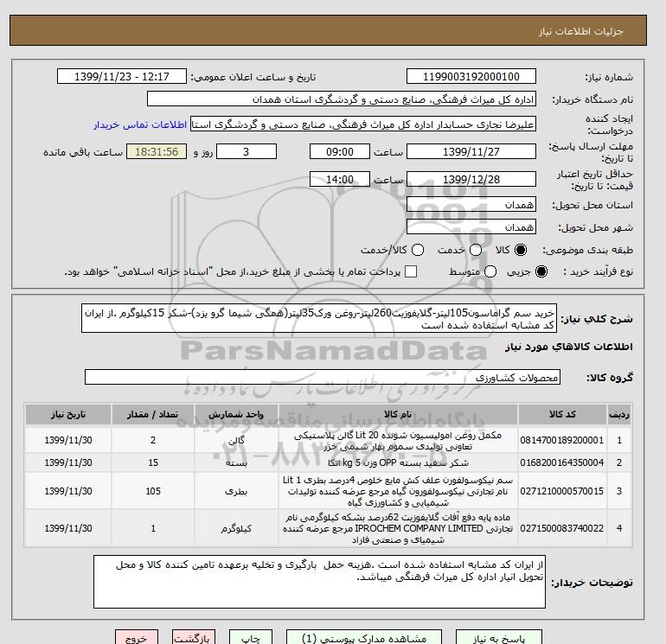The width and height of the screenshot is (666, 644).
Task: Click the glyphosate 62 percent item name
Action: [x=398, y=529]
